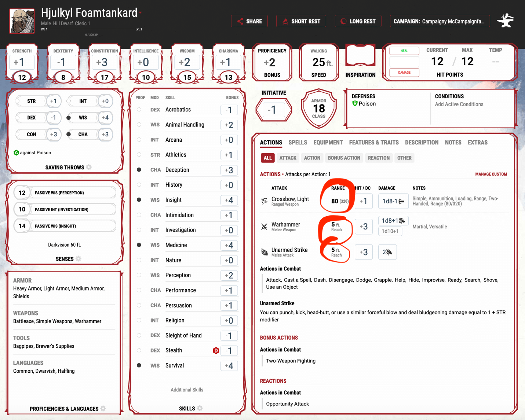Roll Religion +0 skill bonus
525x420 pixels.
click(x=229, y=321)
